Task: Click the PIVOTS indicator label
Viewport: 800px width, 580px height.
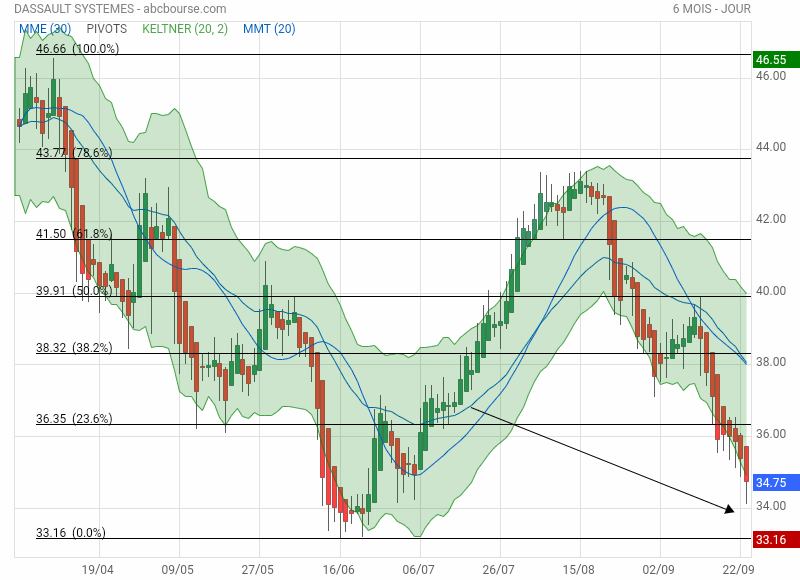Action: click(107, 29)
